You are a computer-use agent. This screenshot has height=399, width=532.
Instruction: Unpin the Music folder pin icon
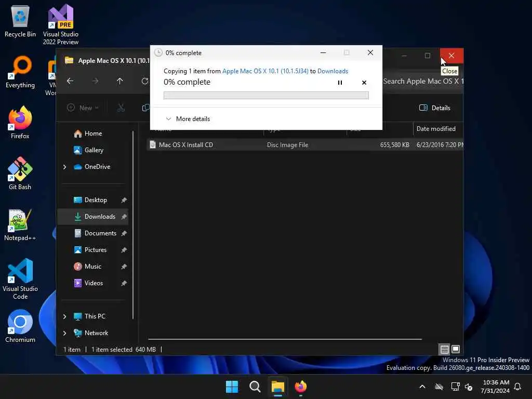[x=124, y=267]
